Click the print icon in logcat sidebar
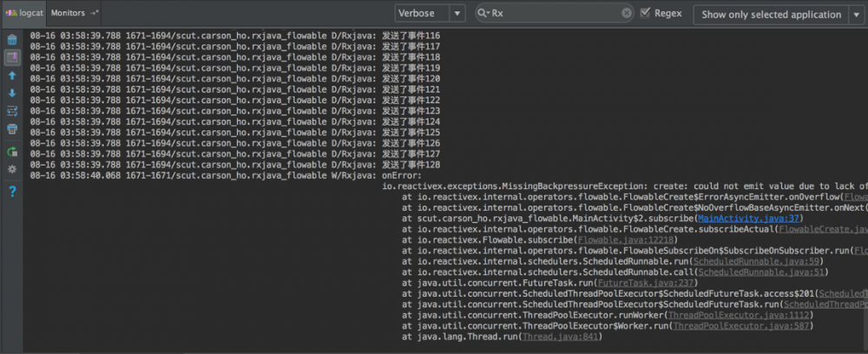 pyautogui.click(x=11, y=129)
